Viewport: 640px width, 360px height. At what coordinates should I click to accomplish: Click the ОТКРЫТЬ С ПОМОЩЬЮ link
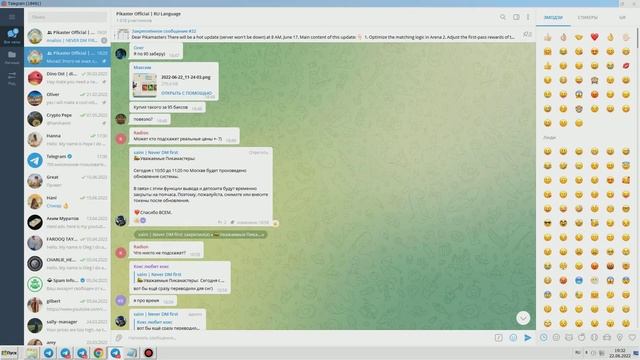click(x=187, y=93)
